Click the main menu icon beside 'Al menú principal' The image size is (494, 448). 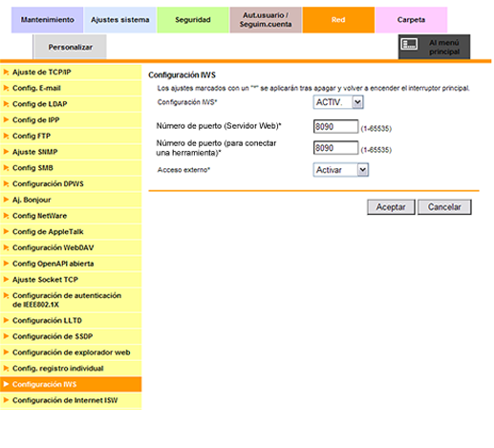click(409, 44)
